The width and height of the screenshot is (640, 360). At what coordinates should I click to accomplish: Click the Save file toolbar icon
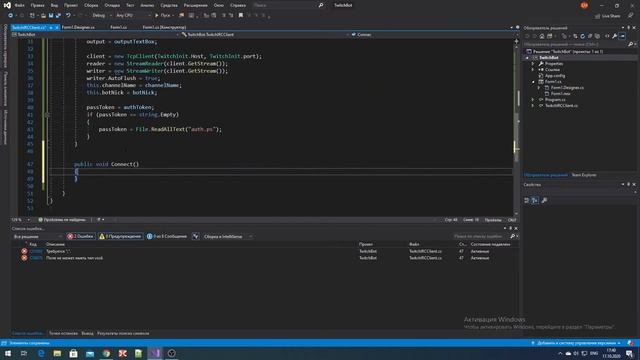click(51, 15)
